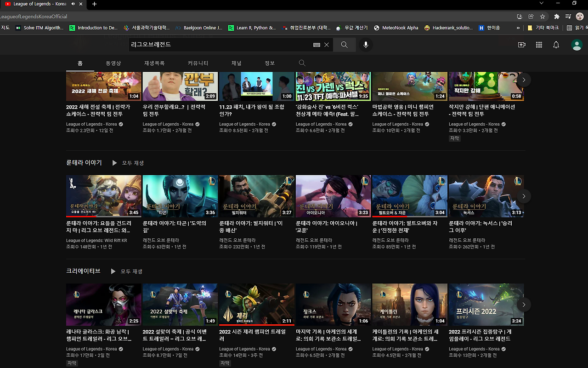Open the YouTube apps grid
The height and width of the screenshot is (368, 588).
[x=539, y=45]
